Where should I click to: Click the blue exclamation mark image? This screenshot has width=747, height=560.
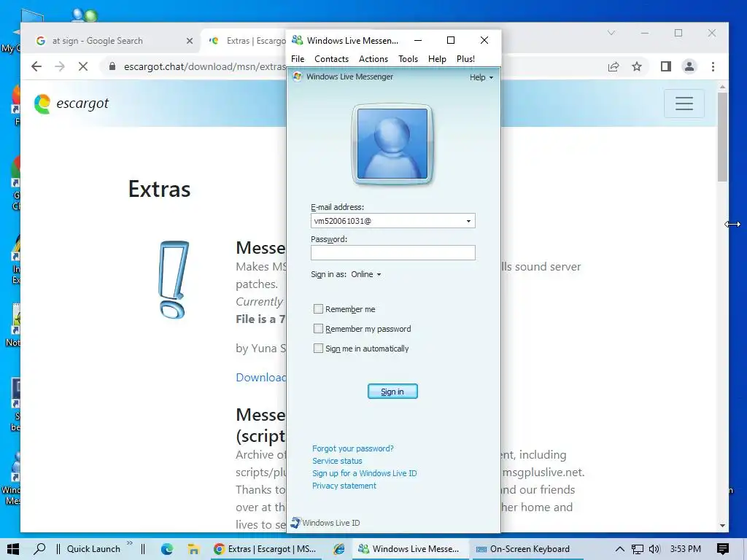click(174, 279)
